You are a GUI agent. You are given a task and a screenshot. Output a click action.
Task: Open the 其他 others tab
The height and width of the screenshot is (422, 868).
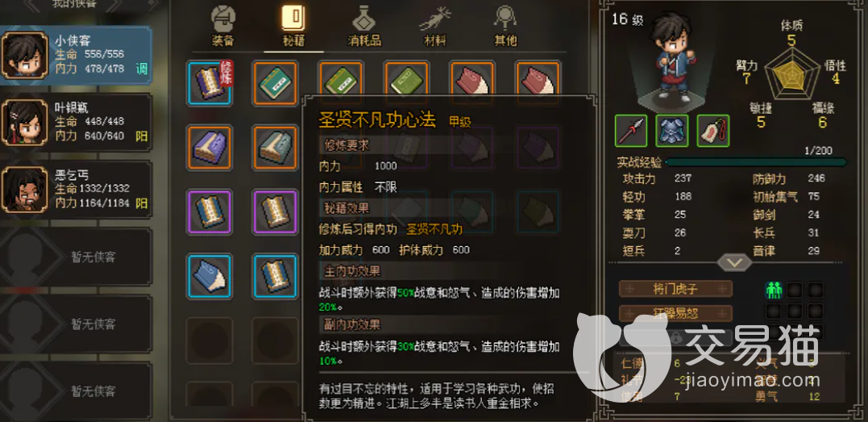(505, 26)
